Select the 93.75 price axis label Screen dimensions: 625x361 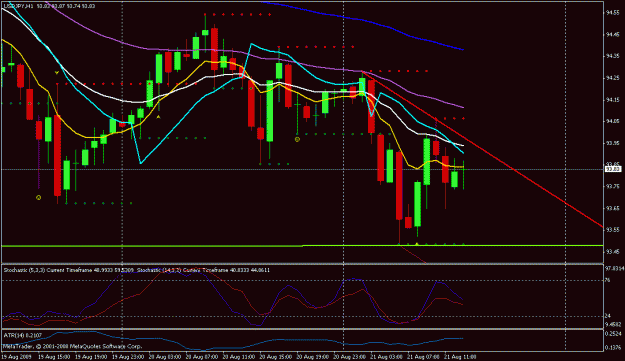612,186
